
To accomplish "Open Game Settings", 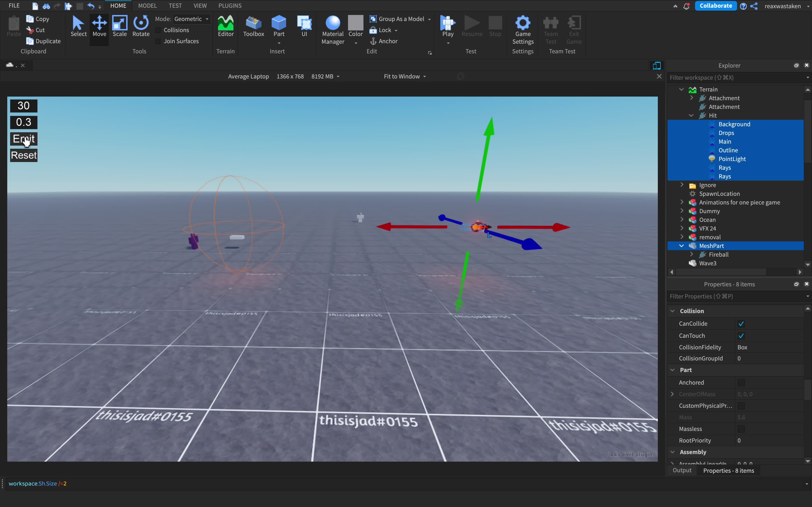I will (522, 29).
